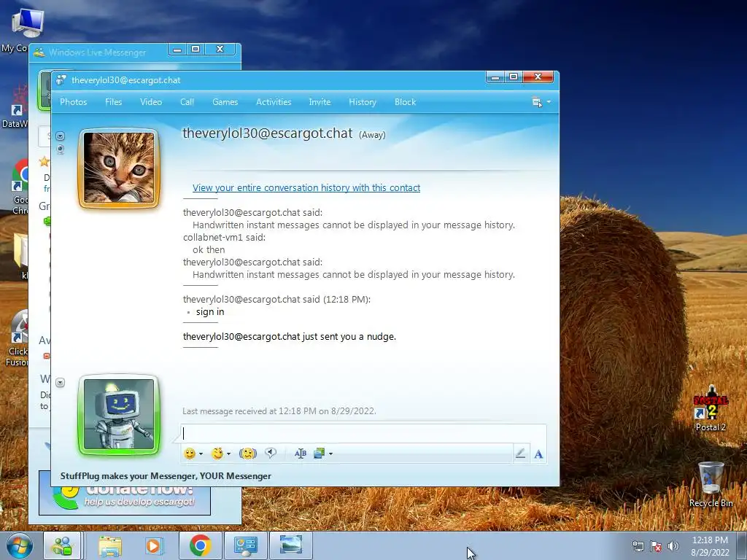Click the 'ok then' message
Viewport: 747px width, 560px height.
[x=209, y=249]
